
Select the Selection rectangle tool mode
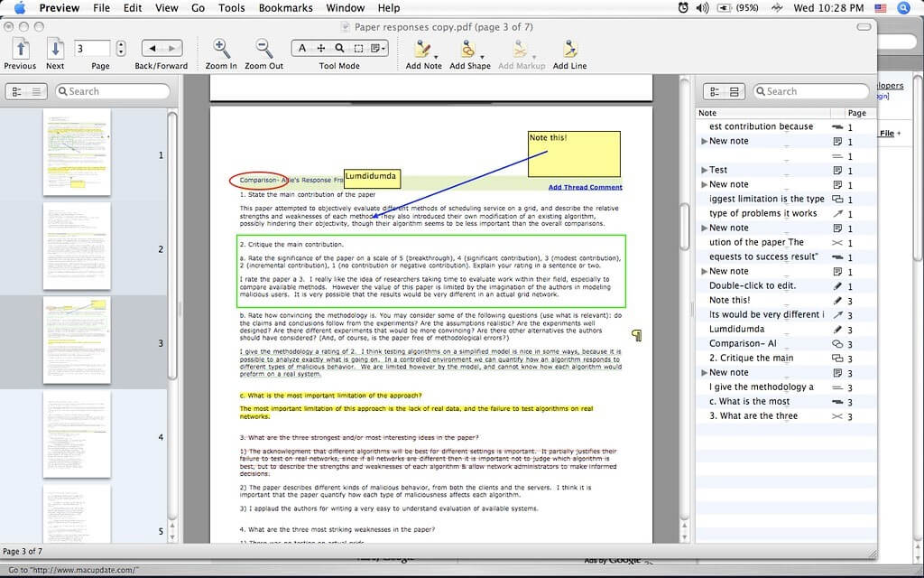click(x=358, y=49)
